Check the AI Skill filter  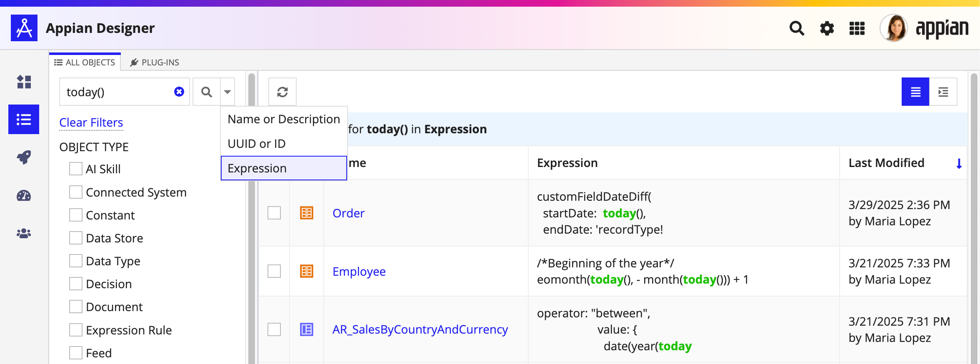tap(76, 169)
